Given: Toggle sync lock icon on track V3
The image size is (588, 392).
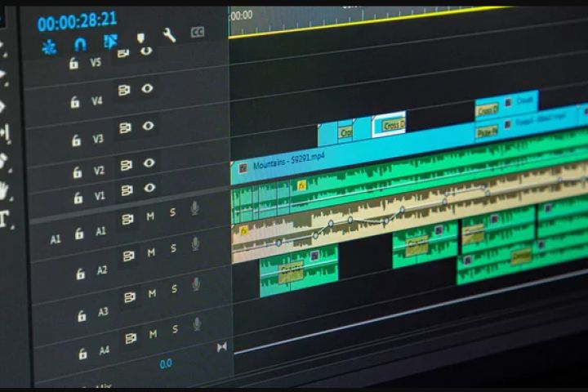Looking at the screenshot, I should pyautogui.click(x=125, y=128).
